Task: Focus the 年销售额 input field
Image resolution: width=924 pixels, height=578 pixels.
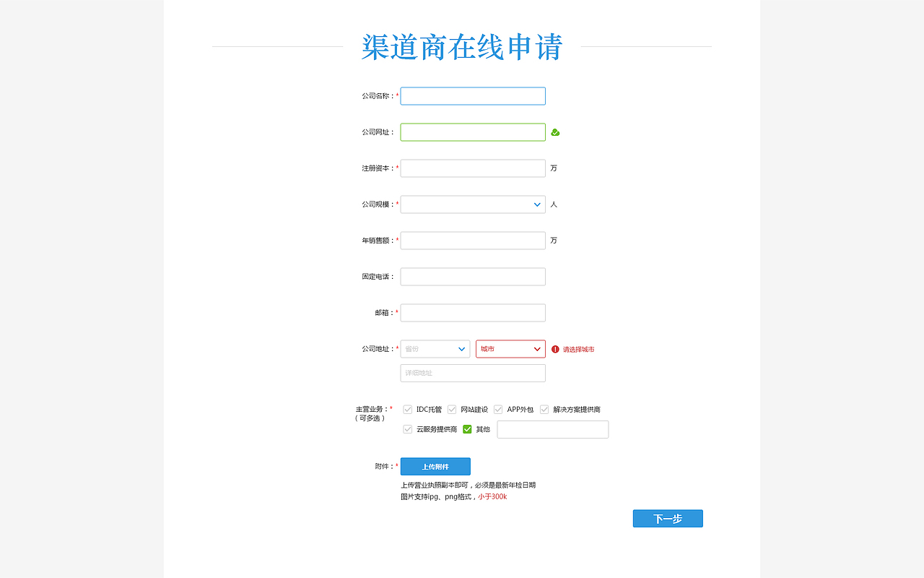Action: tap(473, 241)
